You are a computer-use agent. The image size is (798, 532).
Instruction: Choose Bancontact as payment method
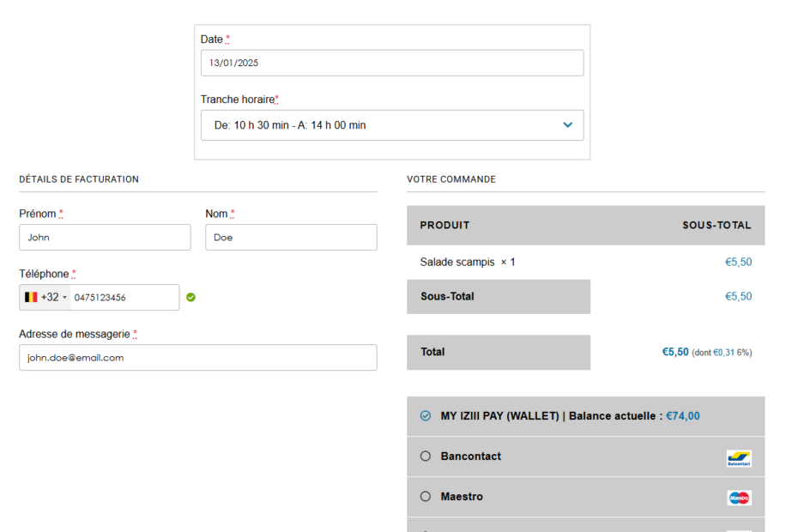[426, 456]
